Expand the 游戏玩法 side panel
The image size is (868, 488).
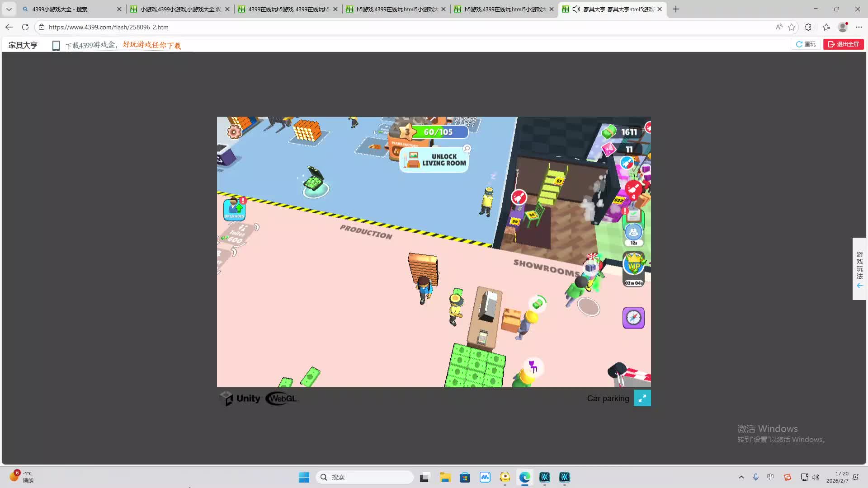pyautogui.click(x=859, y=269)
